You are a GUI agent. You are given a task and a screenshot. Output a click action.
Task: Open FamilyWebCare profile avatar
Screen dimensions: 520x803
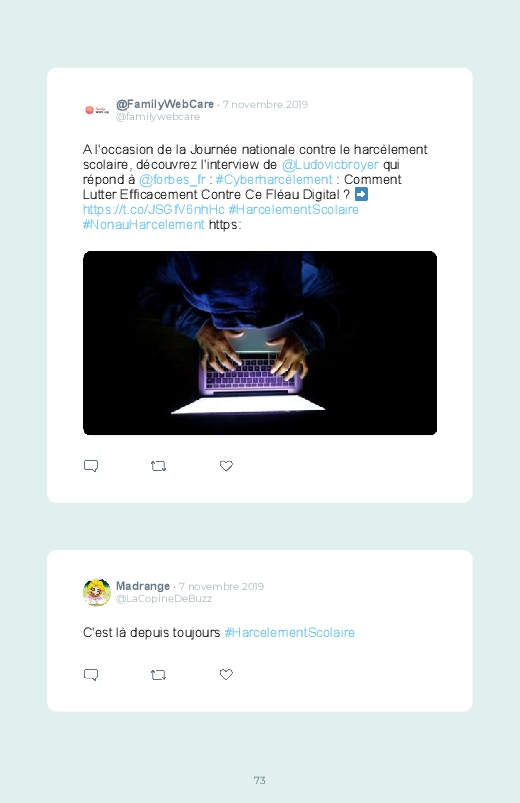[97, 110]
